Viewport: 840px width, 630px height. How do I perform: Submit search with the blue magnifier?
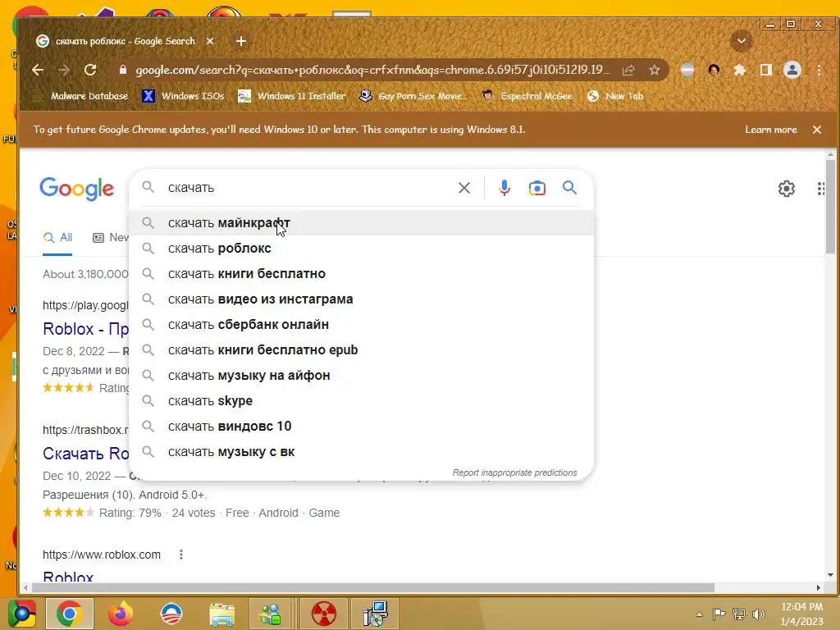click(569, 188)
